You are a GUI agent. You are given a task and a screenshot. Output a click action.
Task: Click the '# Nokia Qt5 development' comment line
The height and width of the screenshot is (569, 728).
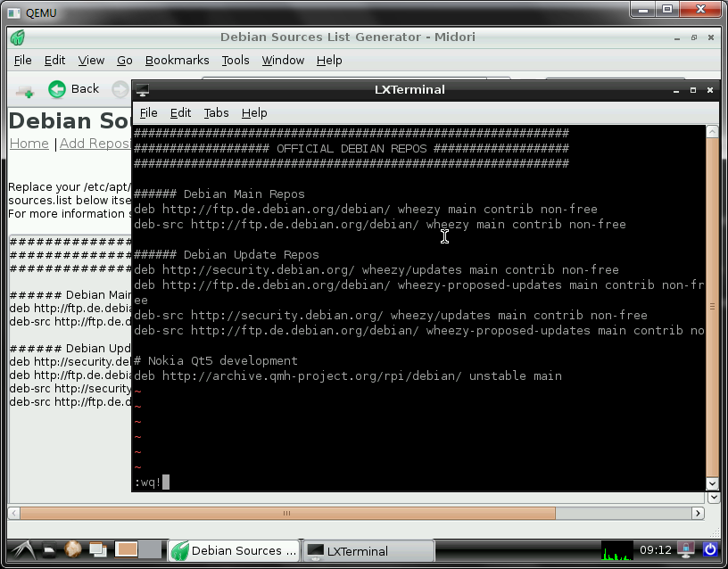coord(216,360)
